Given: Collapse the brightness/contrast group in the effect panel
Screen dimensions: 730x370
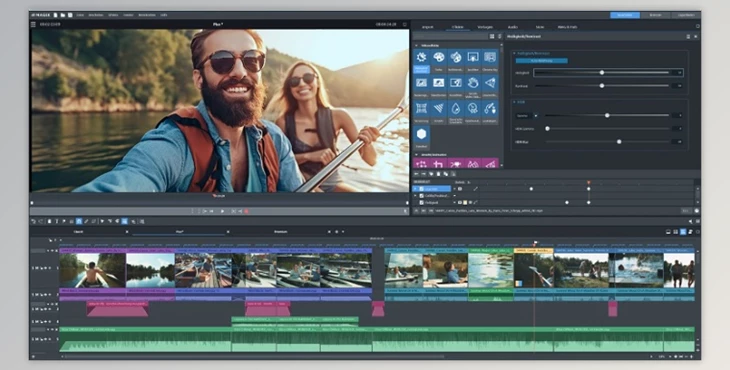Looking at the screenshot, I should click(514, 54).
